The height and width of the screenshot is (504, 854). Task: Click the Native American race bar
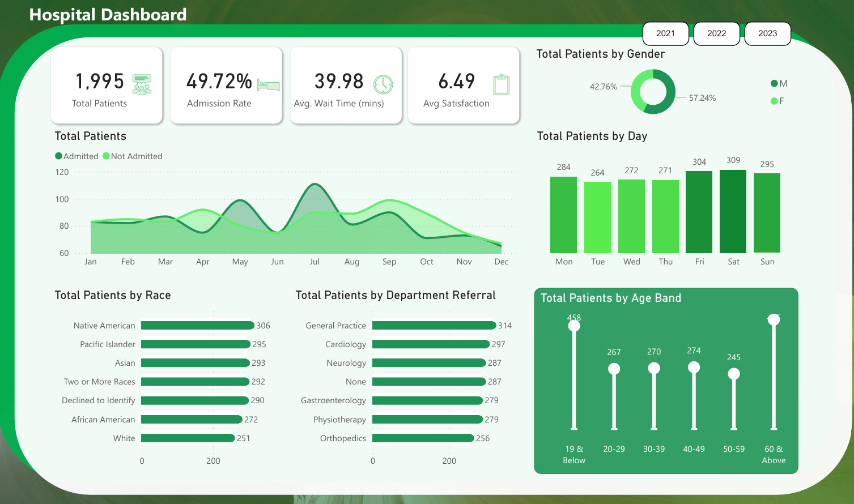pos(197,326)
